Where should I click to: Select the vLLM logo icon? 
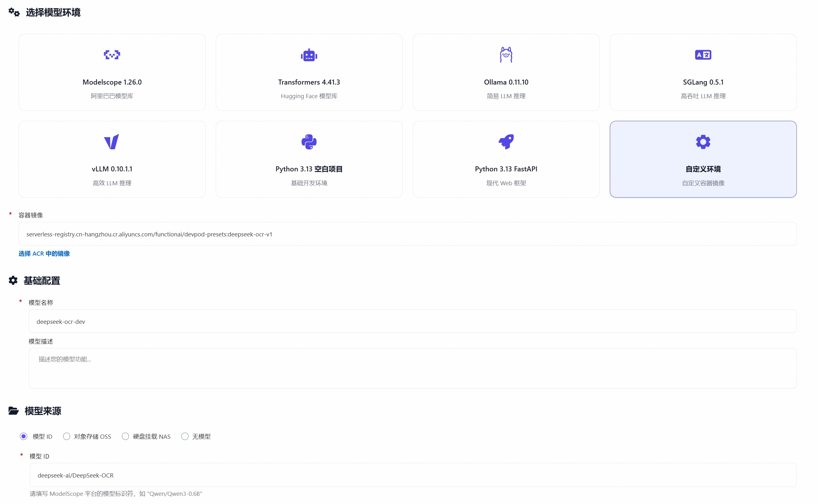(111, 142)
